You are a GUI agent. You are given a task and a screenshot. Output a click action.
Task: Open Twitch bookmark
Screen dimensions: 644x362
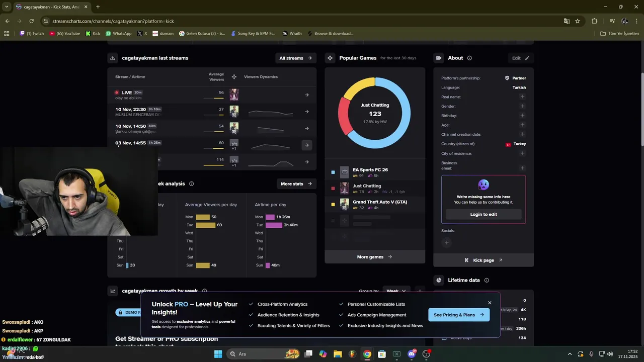tap(32, 34)
